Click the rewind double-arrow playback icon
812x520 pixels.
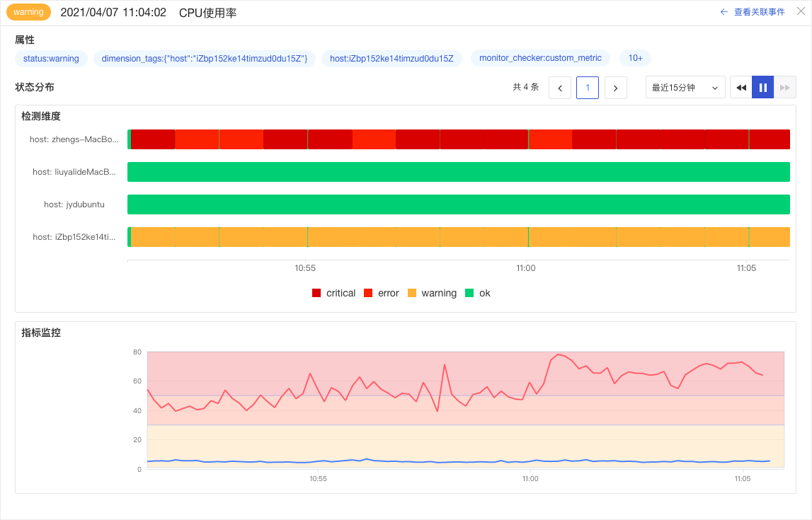(x=741, y=88)
